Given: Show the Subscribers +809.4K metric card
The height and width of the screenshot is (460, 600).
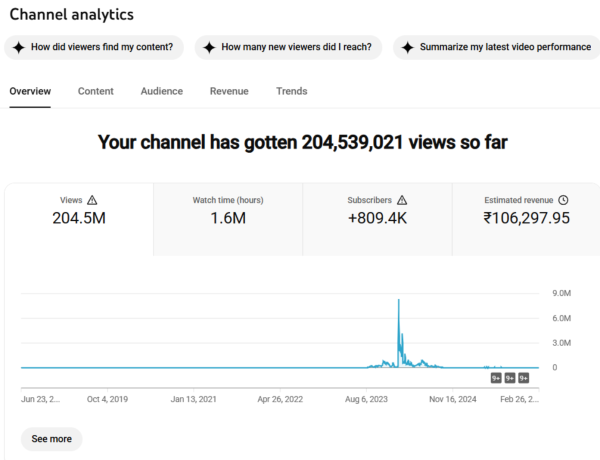Looking at the screenshot, I should point(377,218).
